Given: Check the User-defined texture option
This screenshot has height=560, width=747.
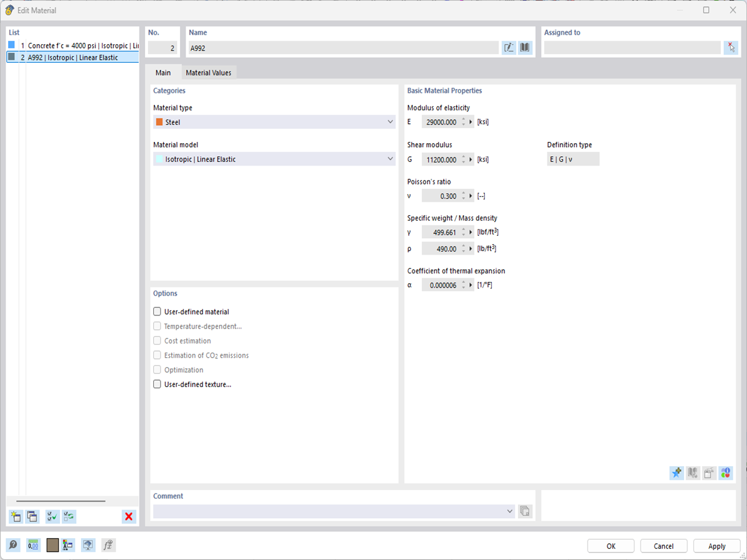Looking at the screenshot, I should [157, 384].
